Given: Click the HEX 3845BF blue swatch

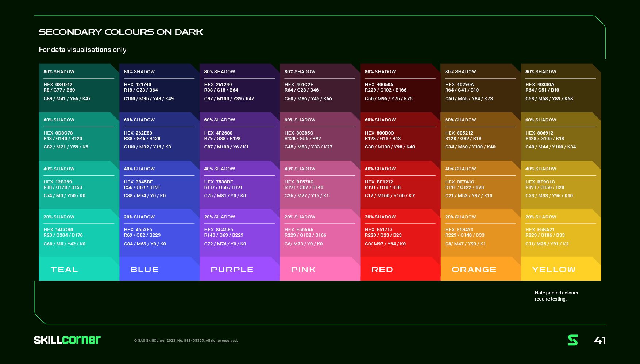Looking at the screenshot, I should click(159, 185).
